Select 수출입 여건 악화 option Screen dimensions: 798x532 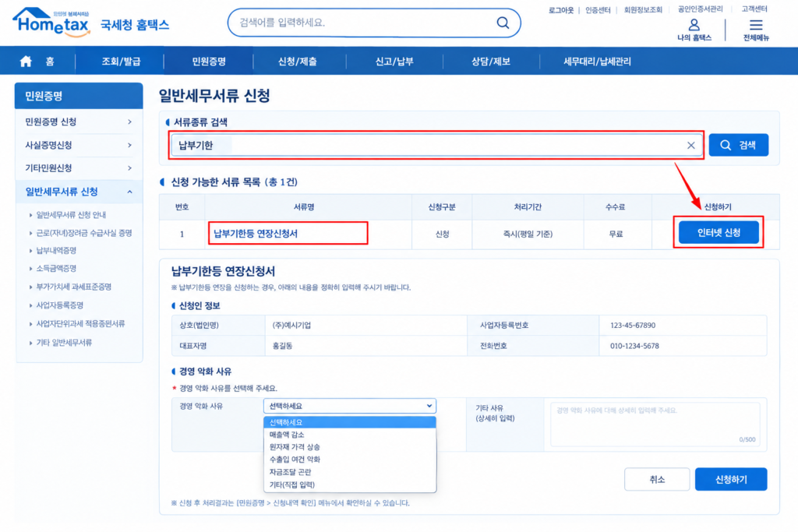click(350, 460)
